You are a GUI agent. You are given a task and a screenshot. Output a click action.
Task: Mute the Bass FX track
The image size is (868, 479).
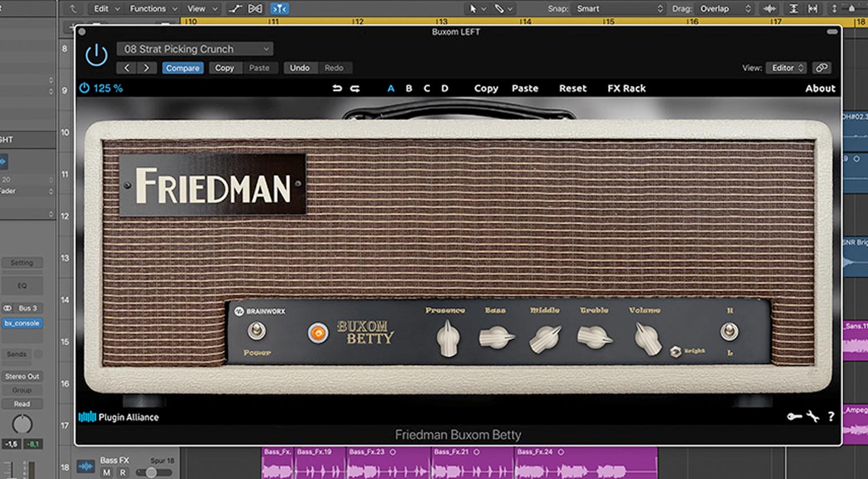(x=107, y=473)
